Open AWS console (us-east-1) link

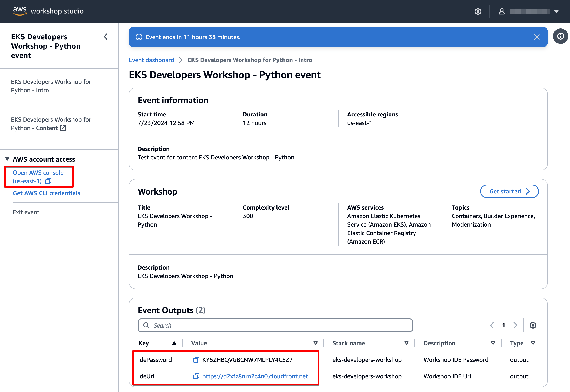tap(38, 177)
